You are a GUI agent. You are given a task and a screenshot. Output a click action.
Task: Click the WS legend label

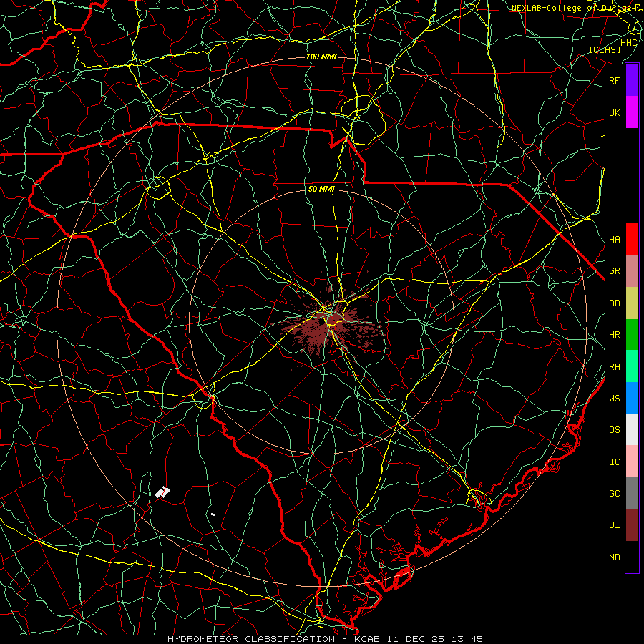614,398
